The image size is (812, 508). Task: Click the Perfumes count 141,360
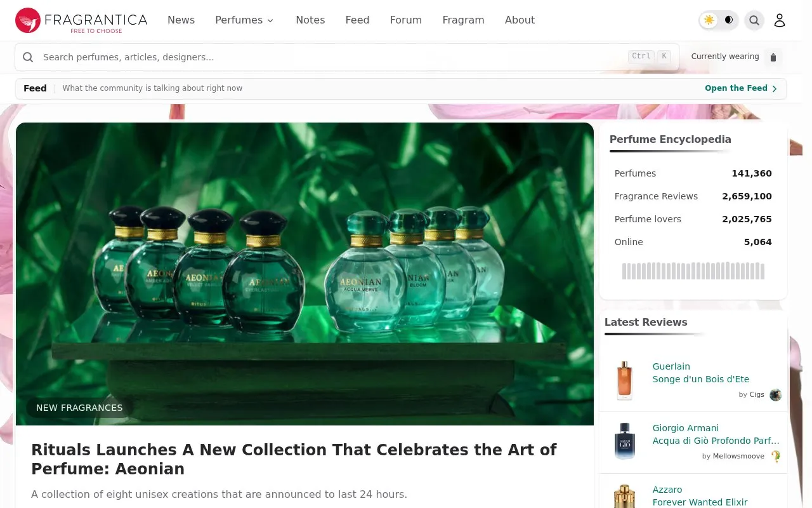point(752,173)
